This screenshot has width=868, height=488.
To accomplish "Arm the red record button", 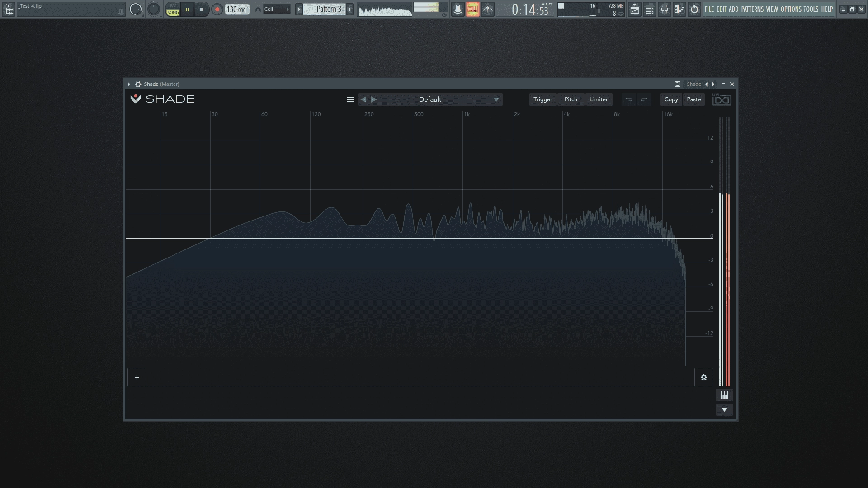I will 217,9.
